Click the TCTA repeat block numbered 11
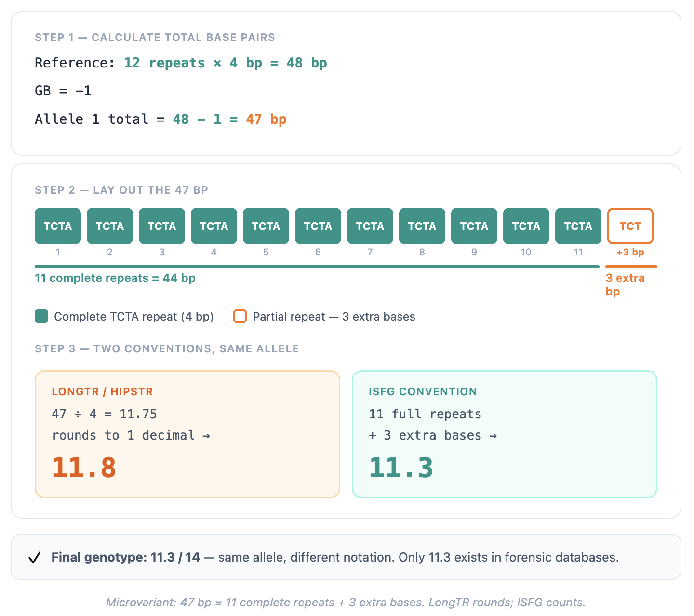Screen dimensions: 694x616 [x=578, y=226]
